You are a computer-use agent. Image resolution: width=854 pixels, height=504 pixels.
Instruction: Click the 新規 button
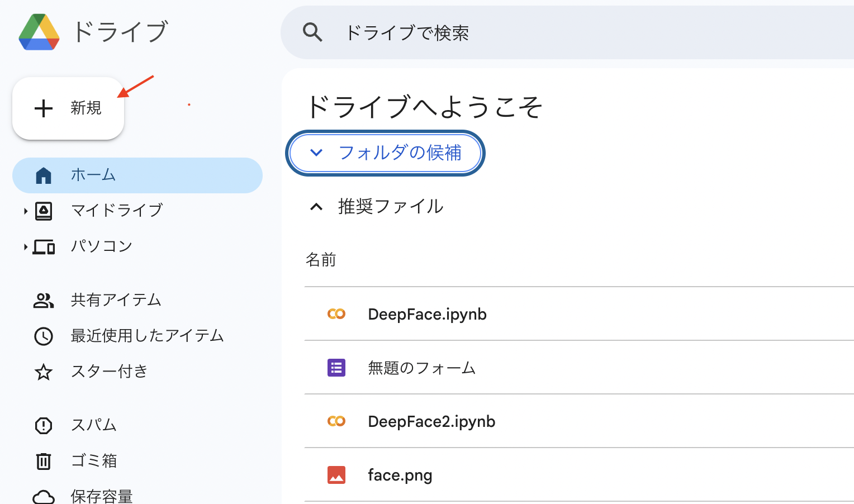point(68,108)
